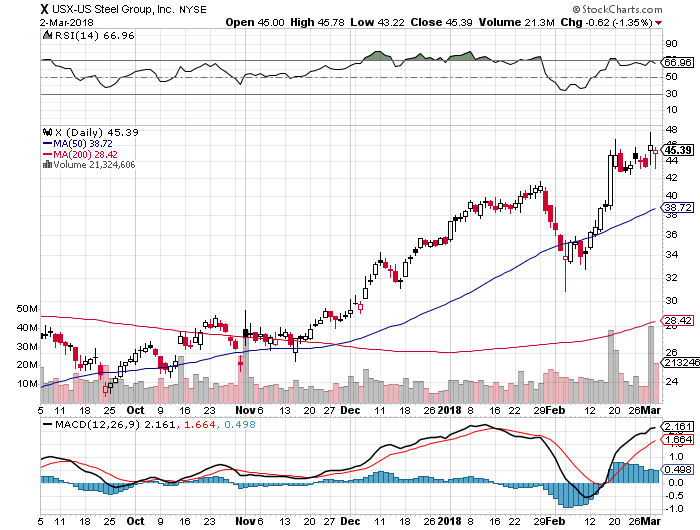700x530 pixels.
Task: Select the blue MA(50) line swatch in legend
Action: [47, 144]
